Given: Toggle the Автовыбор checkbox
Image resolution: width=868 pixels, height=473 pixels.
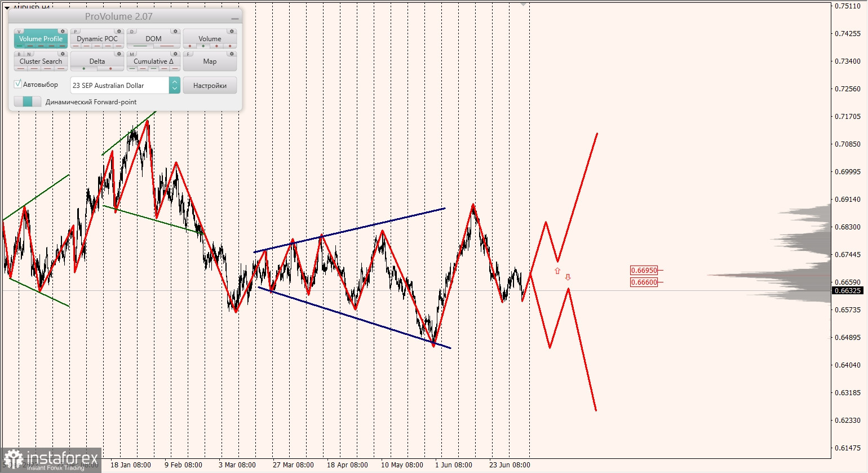Looking at the screenshot, I should pos(17,84).
